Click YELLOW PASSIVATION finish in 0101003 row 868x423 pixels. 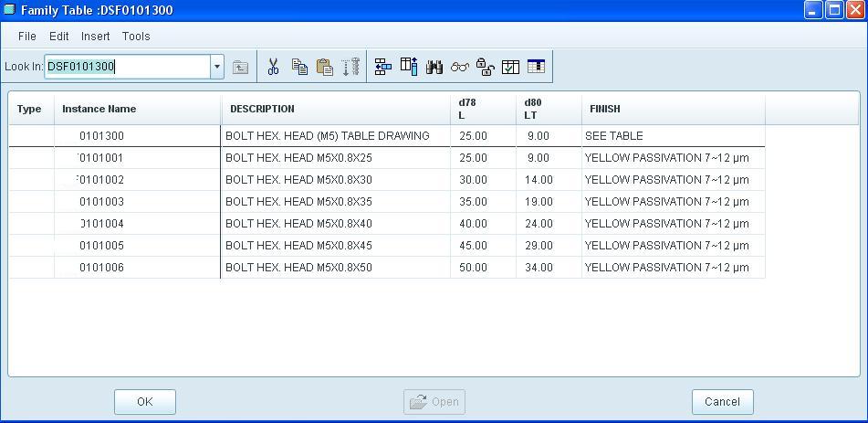click(x=674, y=202)
